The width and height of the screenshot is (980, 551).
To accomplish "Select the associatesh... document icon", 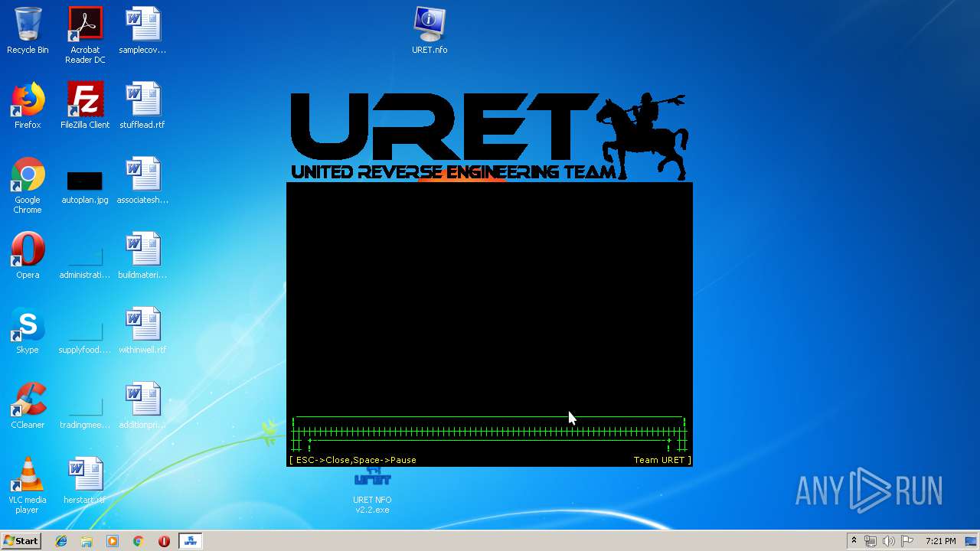I will click(142, 181).
